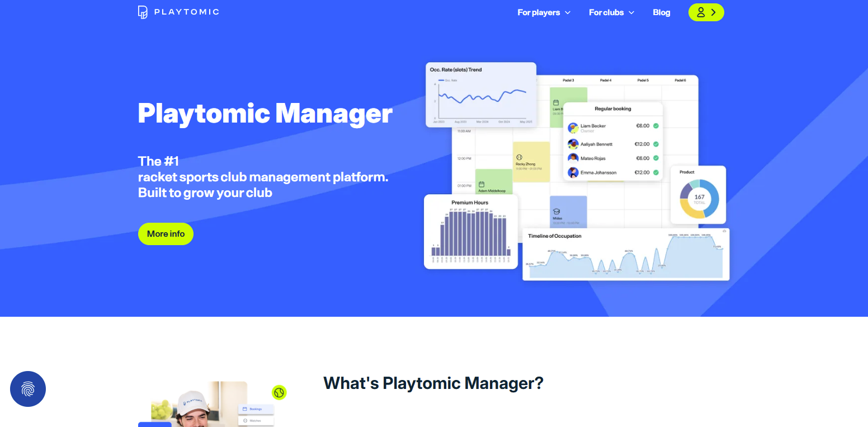
Task: Click the Midas blue booking slot
Action: [568, 212]
